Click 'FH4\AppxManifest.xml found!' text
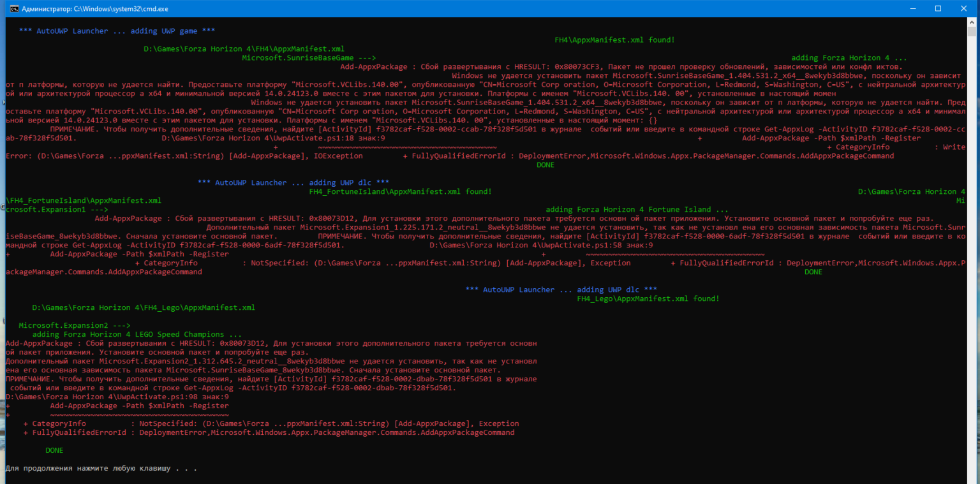980x484 pixels. point(614,40)
